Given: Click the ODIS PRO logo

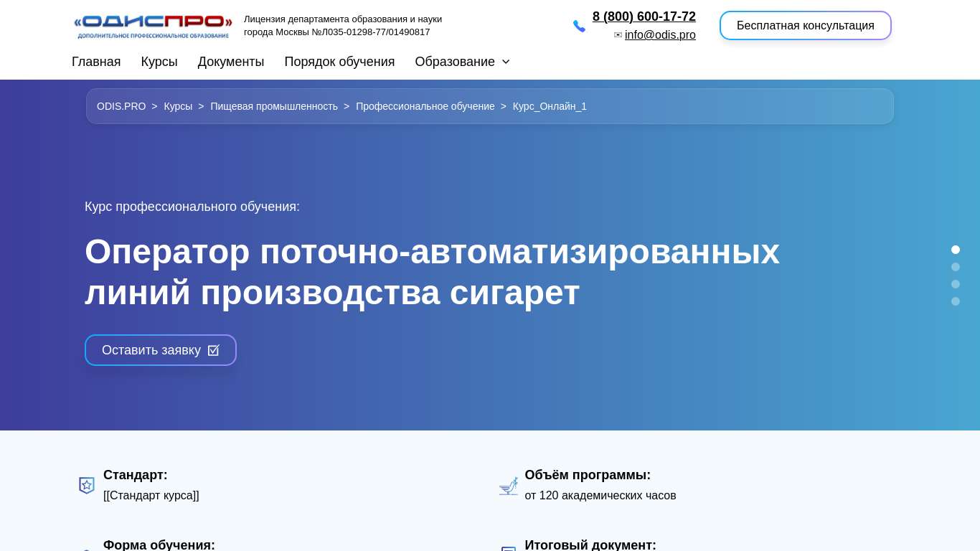Looking at the screenshot, I should tap(153, 26).
